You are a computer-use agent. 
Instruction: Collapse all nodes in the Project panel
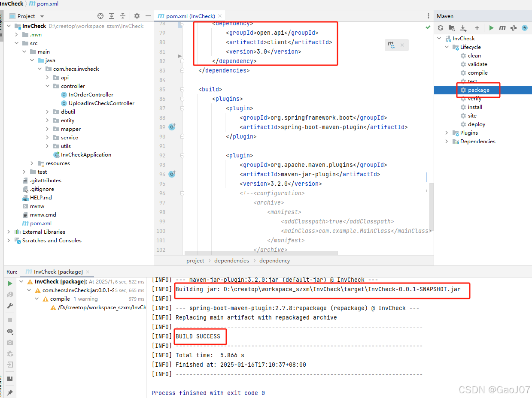123,16
